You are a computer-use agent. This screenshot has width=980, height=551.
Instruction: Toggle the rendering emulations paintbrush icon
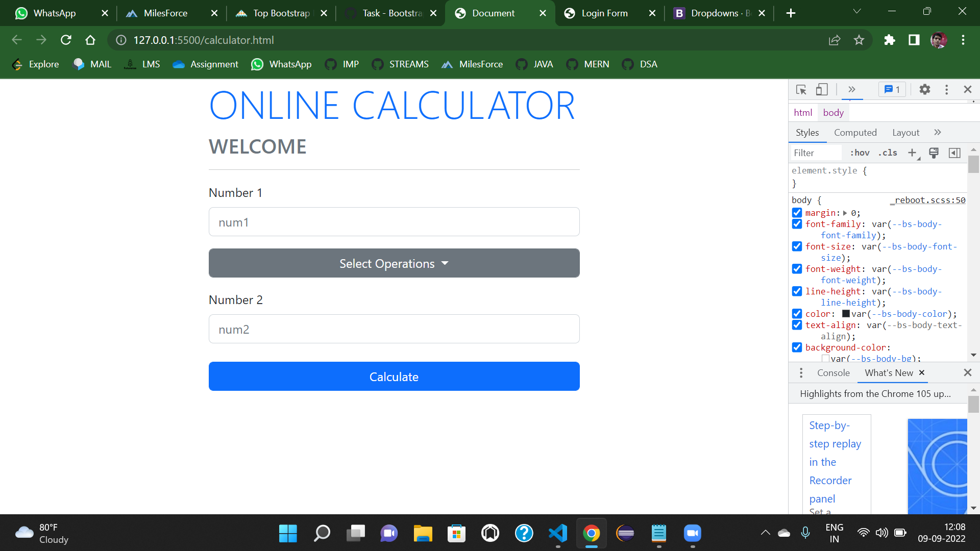[934, 153]
